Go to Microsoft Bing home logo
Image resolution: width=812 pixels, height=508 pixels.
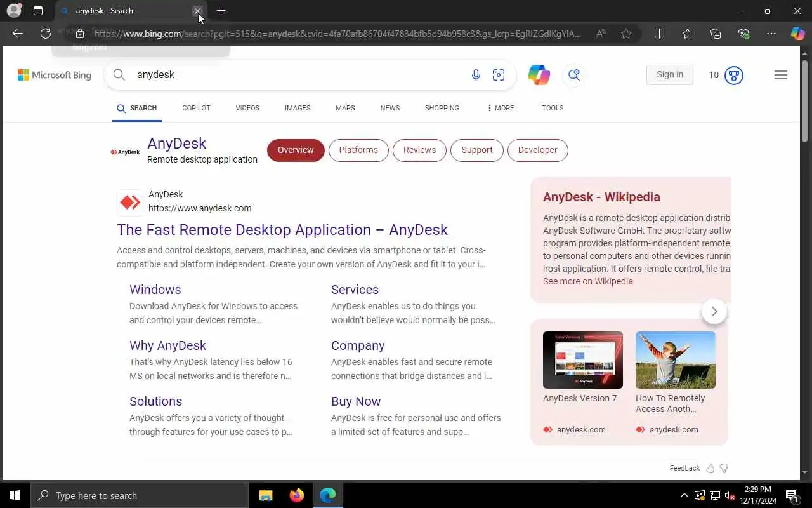pyautogui.click(x=55, y=75)
